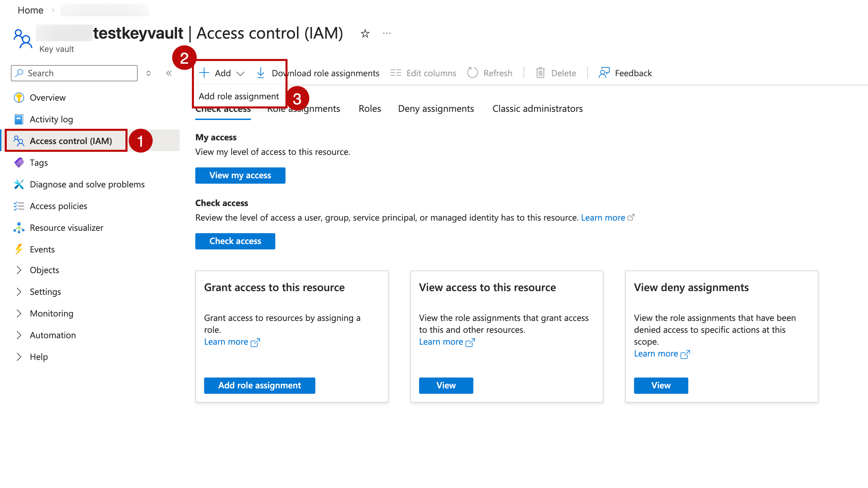Open Learn more under Grant access card
Screen dimensions: 868x488
coord(226,342)
